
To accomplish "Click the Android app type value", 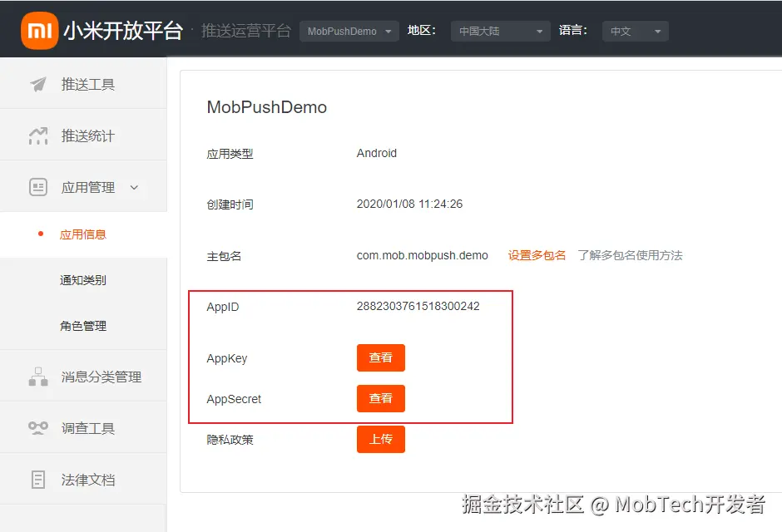I will [377, 153].
